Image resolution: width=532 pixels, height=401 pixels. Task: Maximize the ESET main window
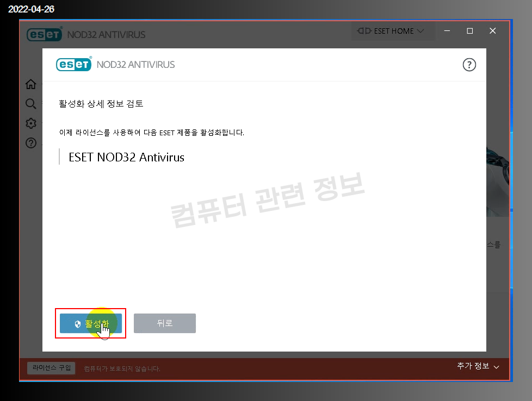[x=470, y=31]
